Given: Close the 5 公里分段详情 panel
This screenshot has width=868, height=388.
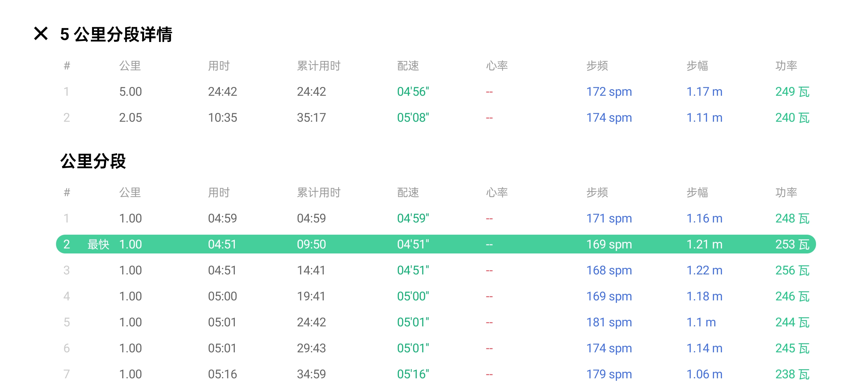Looking at the screenshot, I should tap(41, 34).
